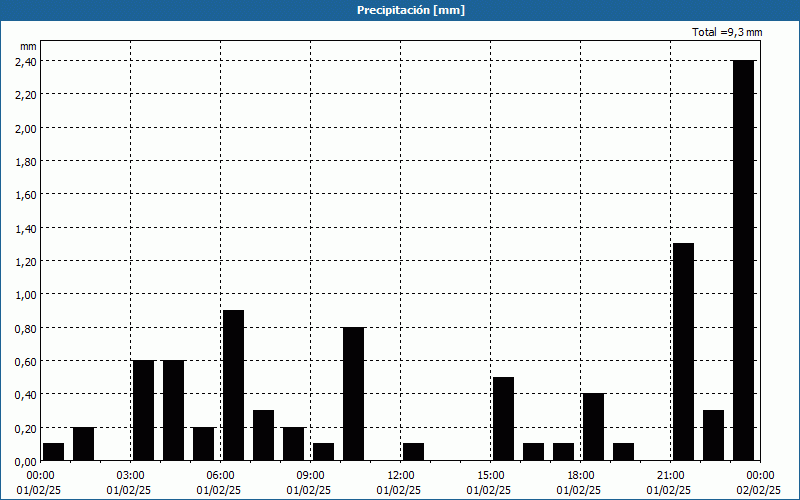Click the 1,00 y-axis label
800x500 pixels.
(x=26, y=294)
